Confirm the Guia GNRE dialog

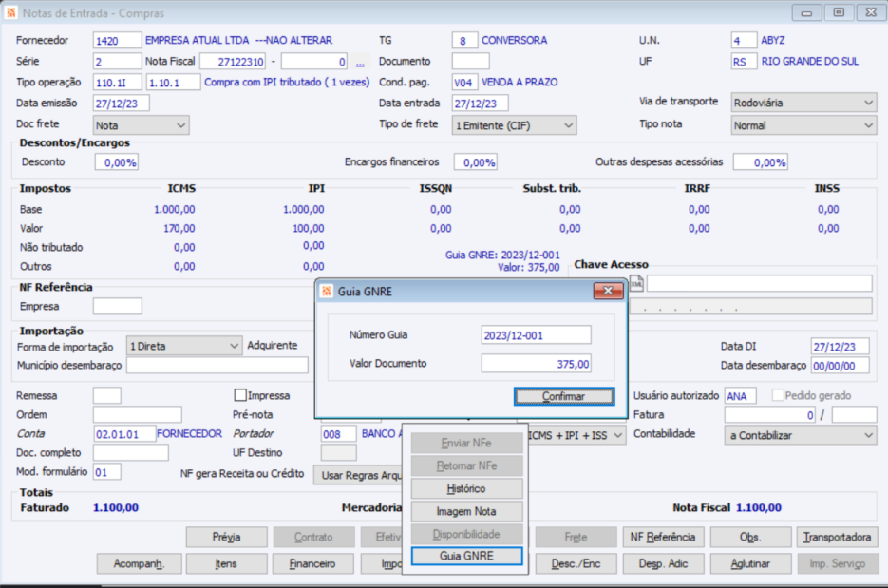point(564,396)
